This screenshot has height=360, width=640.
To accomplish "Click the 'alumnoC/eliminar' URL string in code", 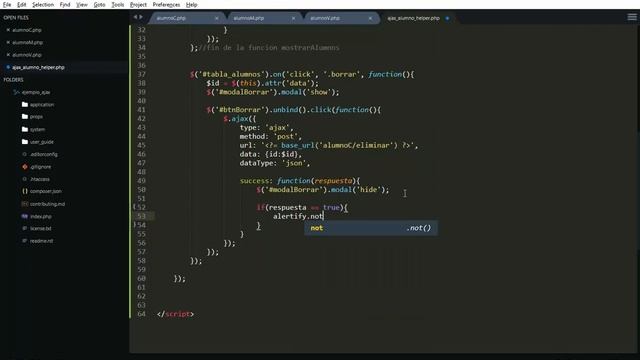I will [356, 145].
